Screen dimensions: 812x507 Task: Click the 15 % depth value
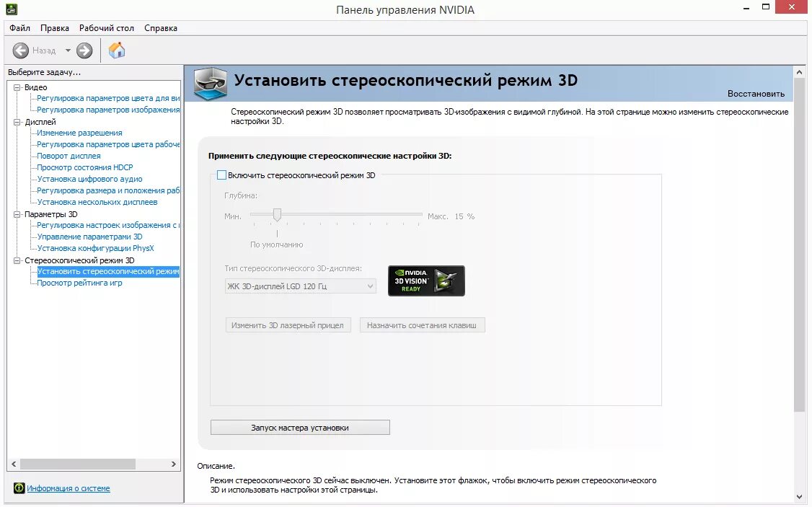click(x=464, y=216)
